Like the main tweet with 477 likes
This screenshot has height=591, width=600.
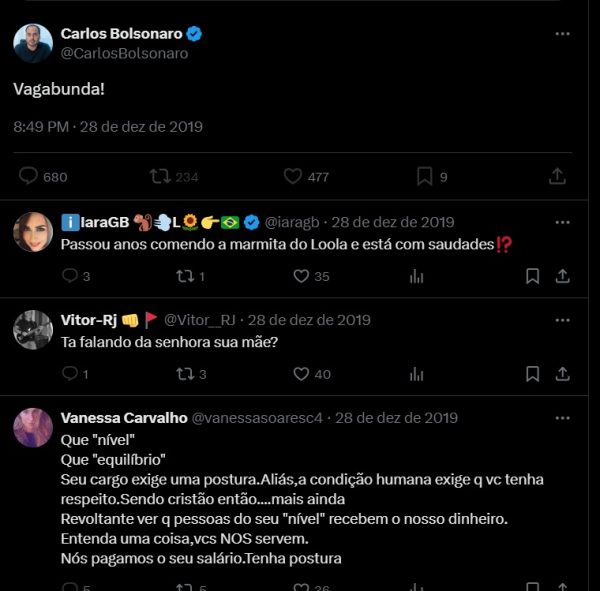tap(293, 176)
